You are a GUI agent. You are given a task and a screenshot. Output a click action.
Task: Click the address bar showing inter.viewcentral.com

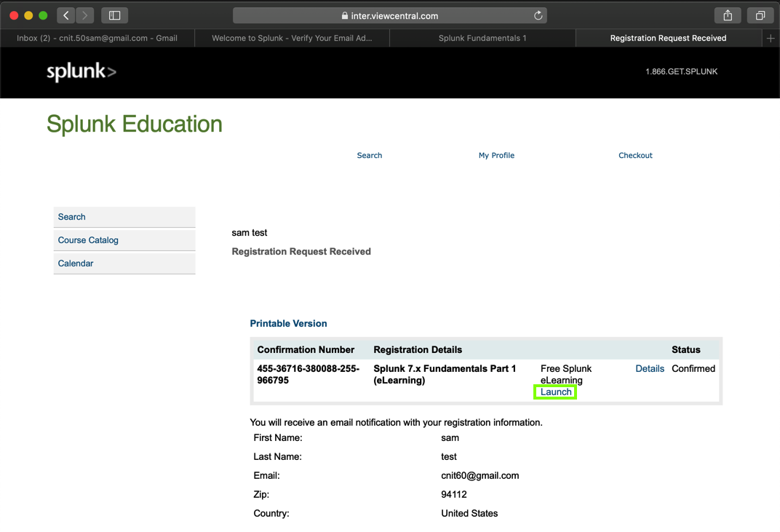click(389, 15)
